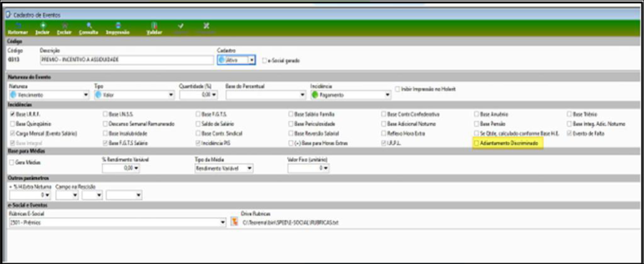Open the Incidência dropdown showing Pagamento

point(387,95)
